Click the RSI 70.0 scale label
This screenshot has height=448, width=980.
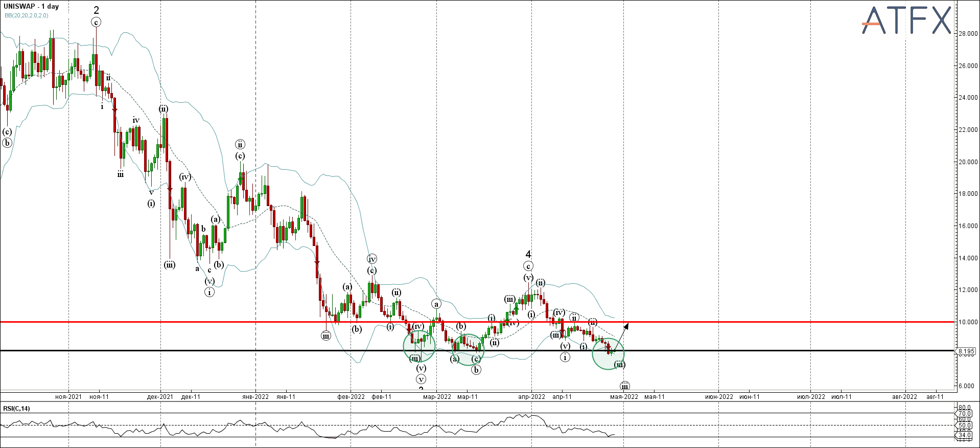(x=965, y=414)
